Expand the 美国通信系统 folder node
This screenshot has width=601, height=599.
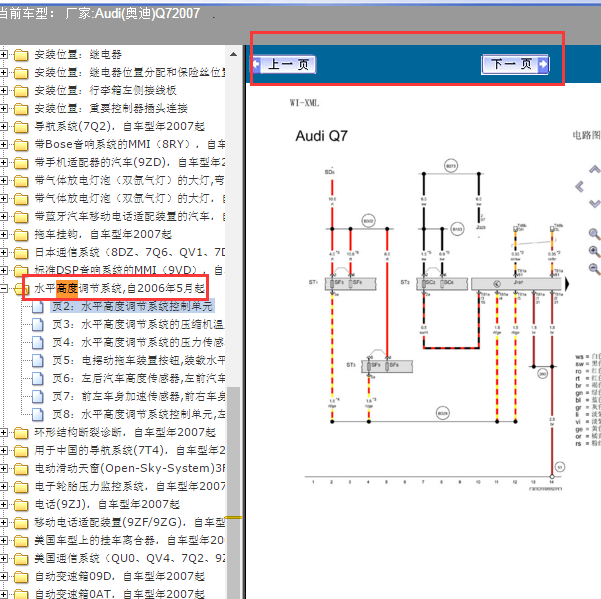coord(3,558)
